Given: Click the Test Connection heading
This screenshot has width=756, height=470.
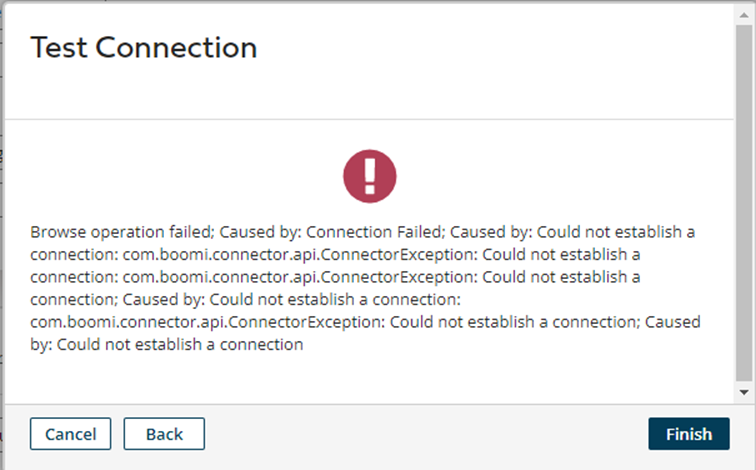Looking at the screenshot, I should pos(144,47).
